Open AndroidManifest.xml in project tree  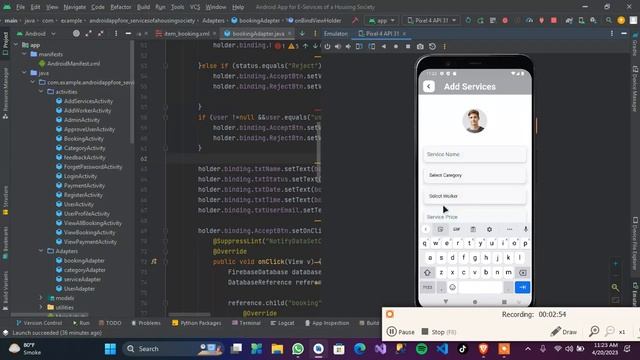click(69, 64)
